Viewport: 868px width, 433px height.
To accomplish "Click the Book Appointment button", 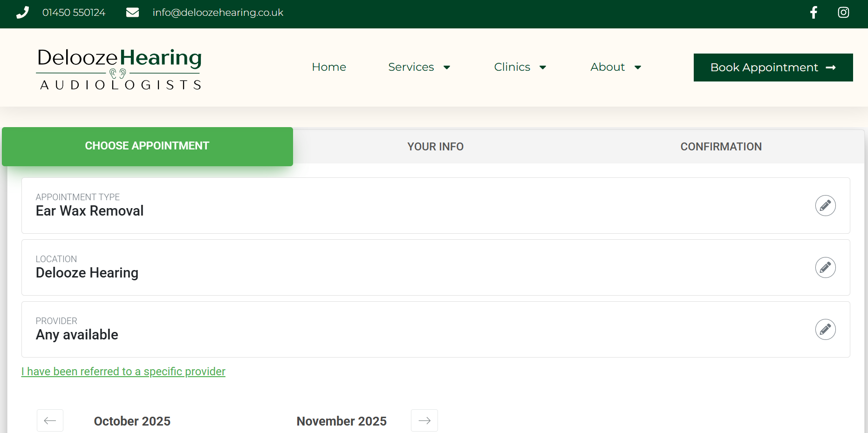I will coord(773,68).
